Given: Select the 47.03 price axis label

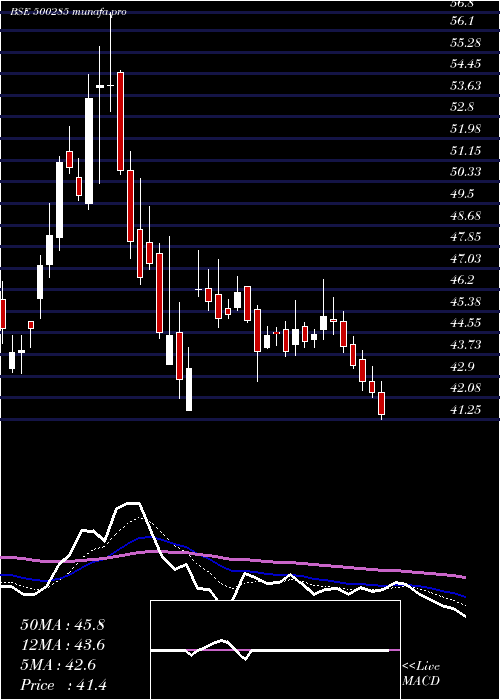Looking at the screenshot, I should 466,258.
